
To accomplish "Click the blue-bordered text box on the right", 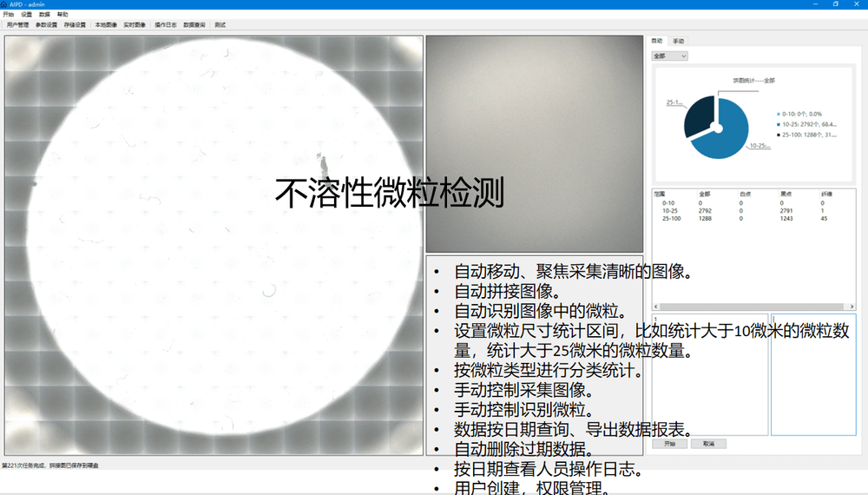I will [x=813, y=374].
